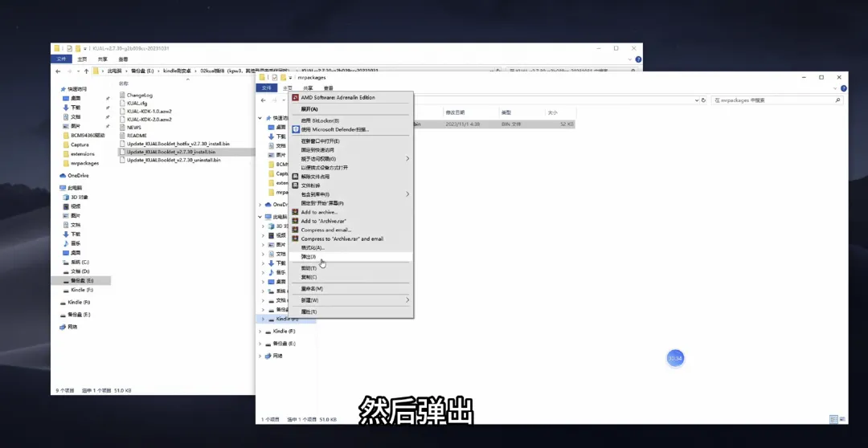Open address bar history dropdown in mrpackages window
This screenshot has width=868, height=448.
coord(696,100)
